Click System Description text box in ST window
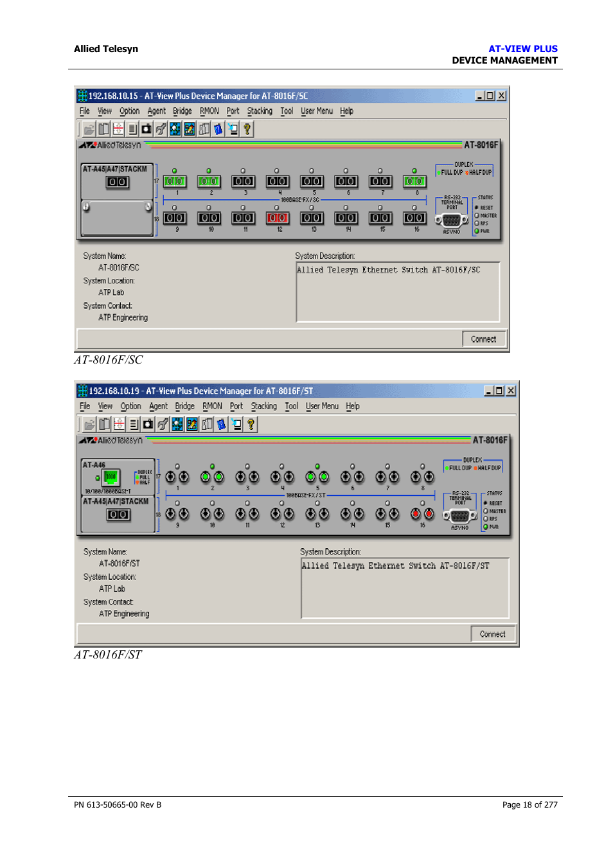Screen dimensions: 613x868 click(405, 589)
